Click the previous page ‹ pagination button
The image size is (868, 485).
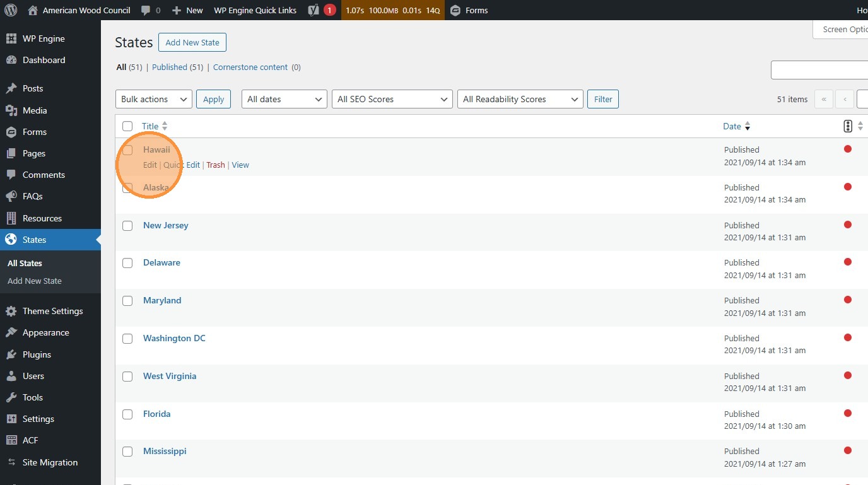[845, 99]
